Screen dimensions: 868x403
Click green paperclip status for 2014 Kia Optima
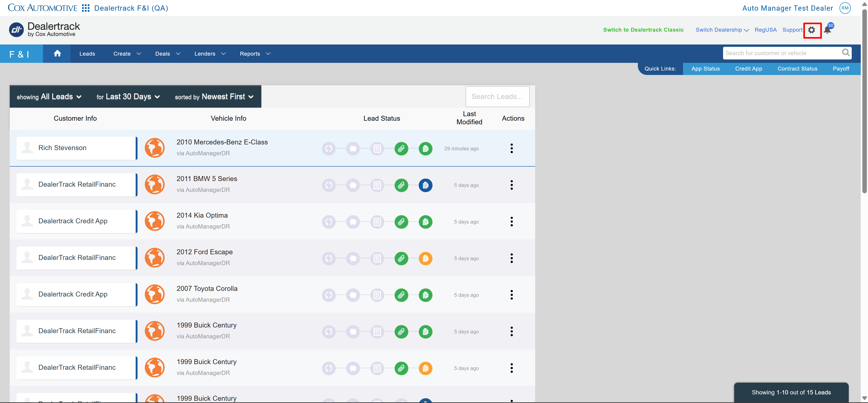click(401, 222)
